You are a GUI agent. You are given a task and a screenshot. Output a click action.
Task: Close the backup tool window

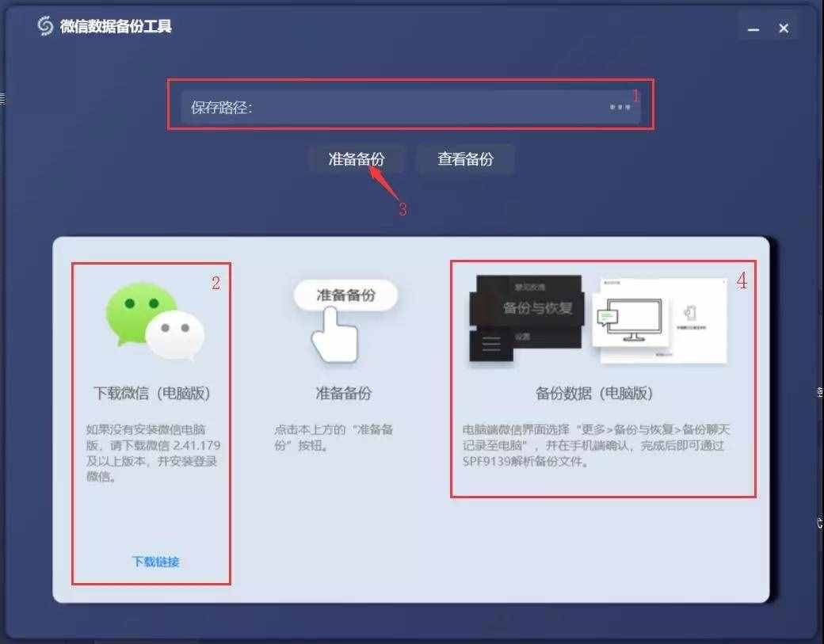784,29
